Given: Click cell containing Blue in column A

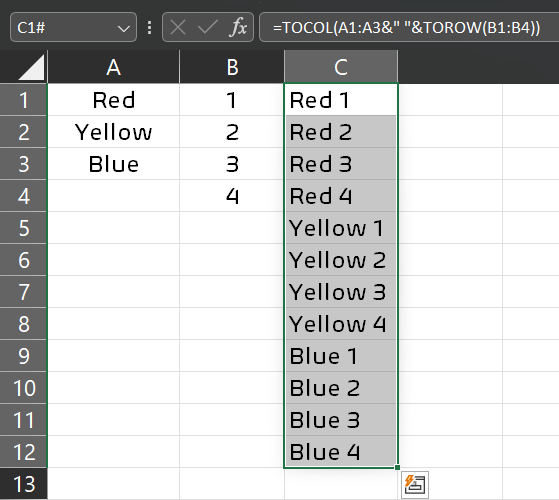Looking at the screenshot, I should point(113,164).
